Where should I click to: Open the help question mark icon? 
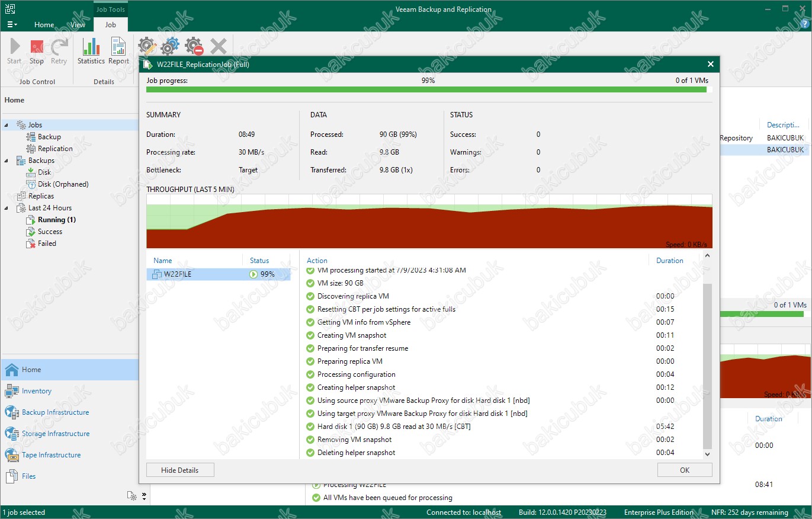coord(804,24)
